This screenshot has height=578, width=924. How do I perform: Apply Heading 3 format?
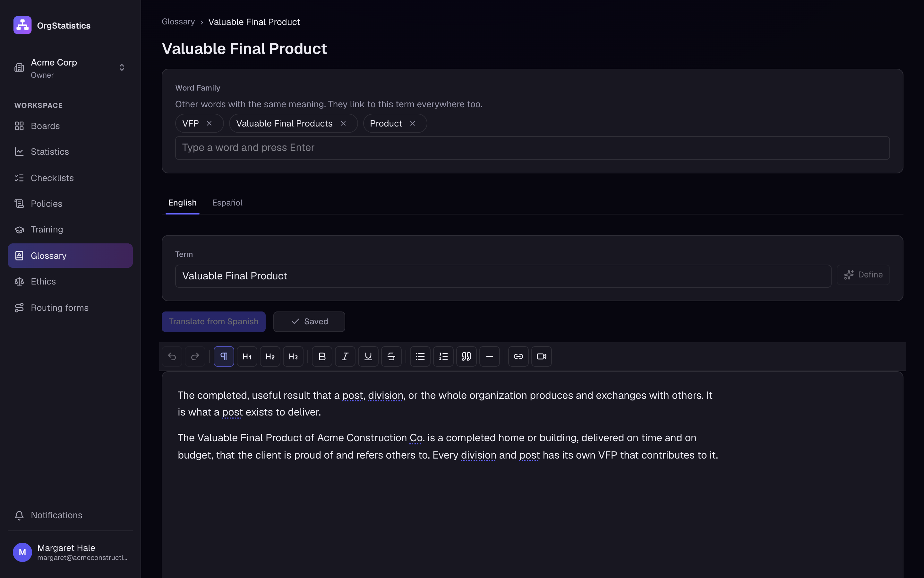(x=293, y=356)
